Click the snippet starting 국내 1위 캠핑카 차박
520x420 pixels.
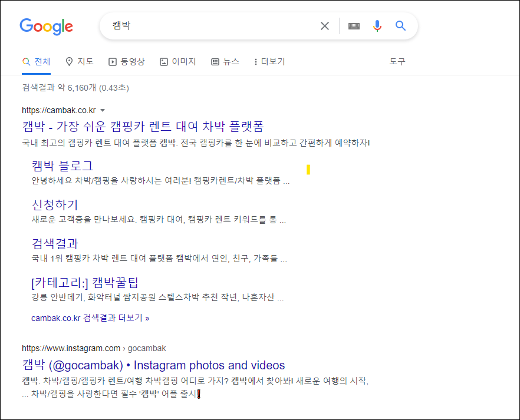159,258
